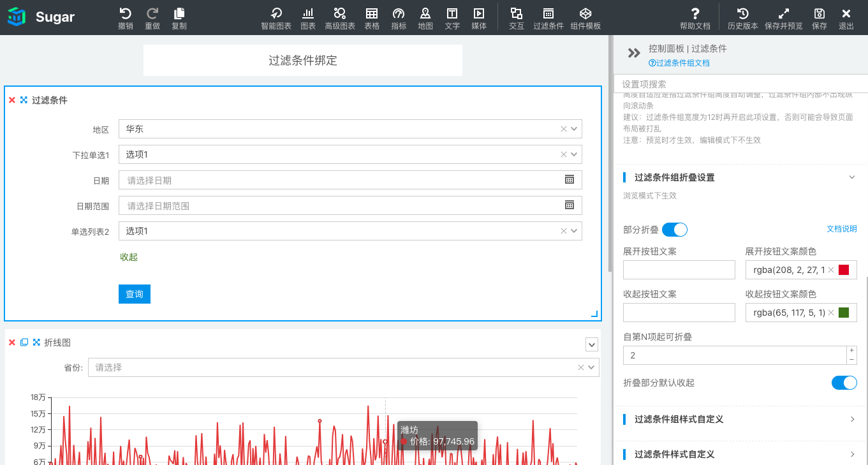
Task: Open calendar icon in 日期 field
Action: pos(570,180)
